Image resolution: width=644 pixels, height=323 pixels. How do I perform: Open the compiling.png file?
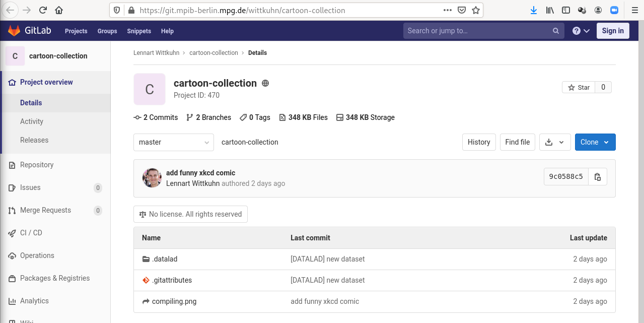click(x=174, y=301)
